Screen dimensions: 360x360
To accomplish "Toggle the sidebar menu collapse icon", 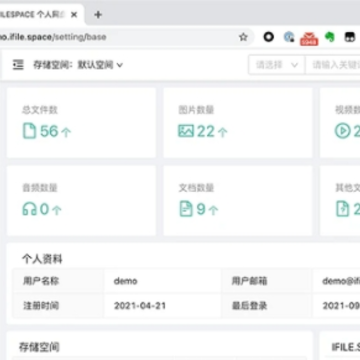I will (18, 65).
